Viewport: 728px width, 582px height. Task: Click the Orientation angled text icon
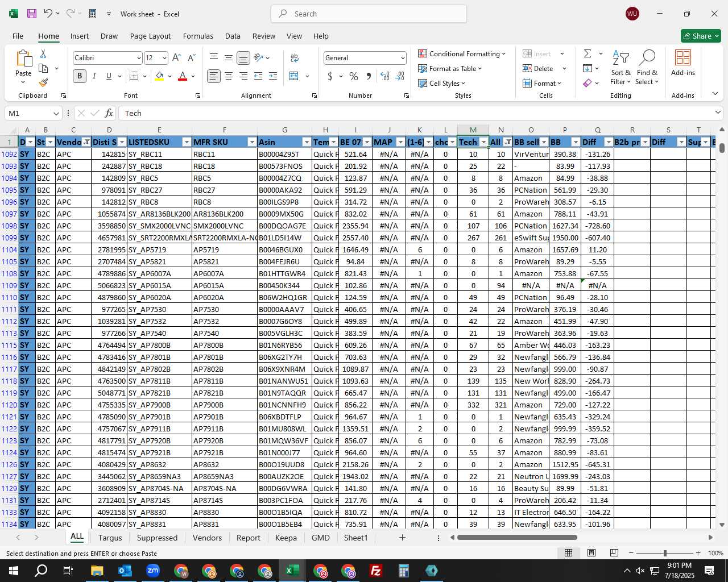[258, 57]
